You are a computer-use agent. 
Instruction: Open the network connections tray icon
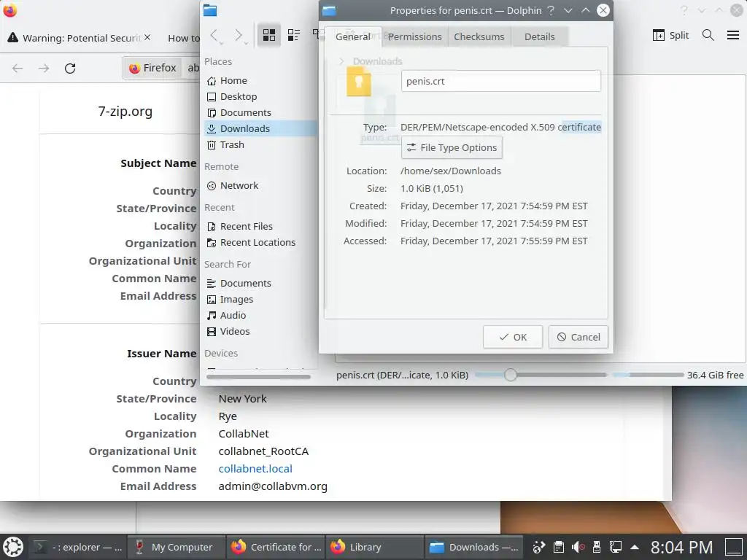tap(616, 547)
